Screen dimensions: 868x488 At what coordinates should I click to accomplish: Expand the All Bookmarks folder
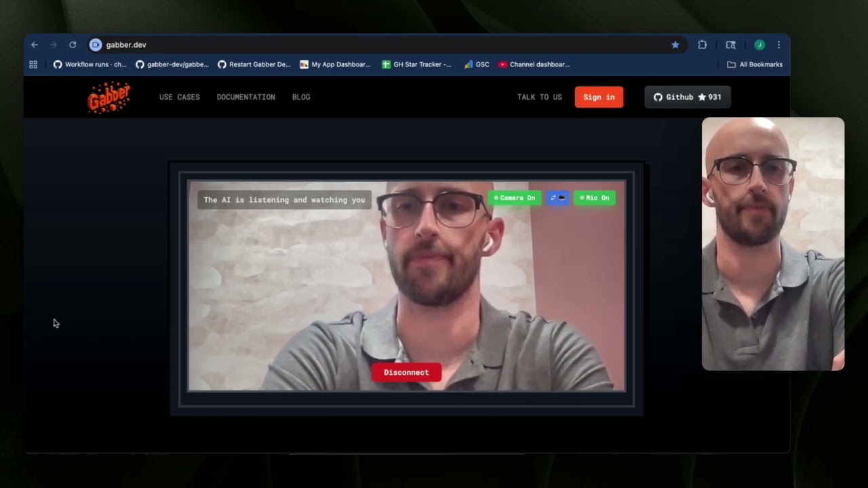(755, 64)
